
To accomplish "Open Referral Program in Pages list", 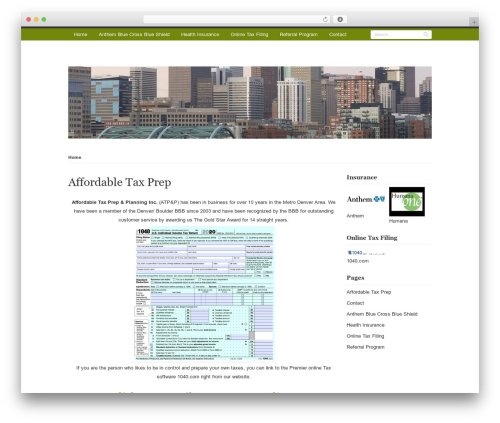I will (x=366, y=347).
